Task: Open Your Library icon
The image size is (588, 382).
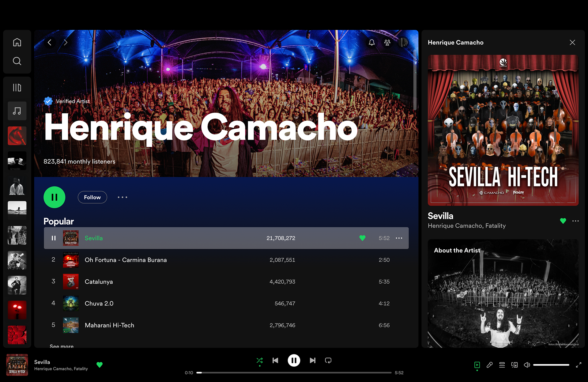Action: click(17, 88)
